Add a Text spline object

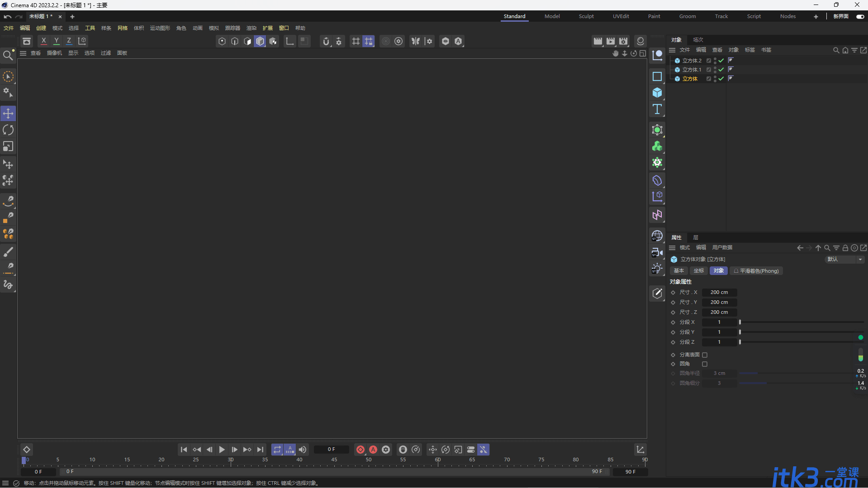pyautogui.click(x=657, y=109)
